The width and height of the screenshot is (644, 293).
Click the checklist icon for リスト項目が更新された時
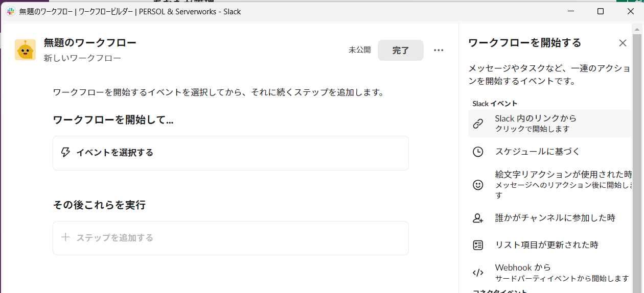[478, 245]
